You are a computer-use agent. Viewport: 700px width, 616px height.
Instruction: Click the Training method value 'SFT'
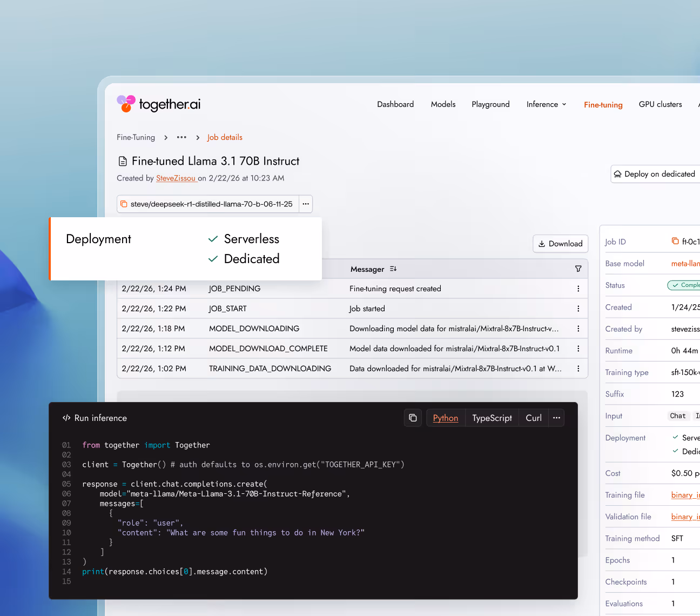(x=677, y=538)
